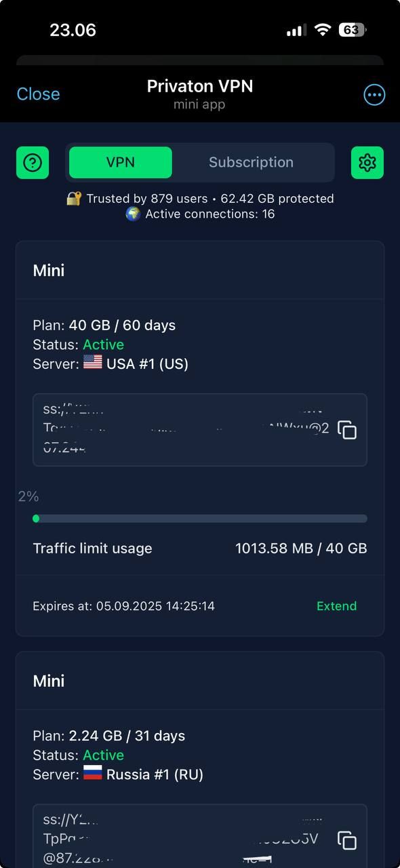This screenshot has height=868, width=400.
Task: Open the settings gear icon
Action: click(367, 163)
